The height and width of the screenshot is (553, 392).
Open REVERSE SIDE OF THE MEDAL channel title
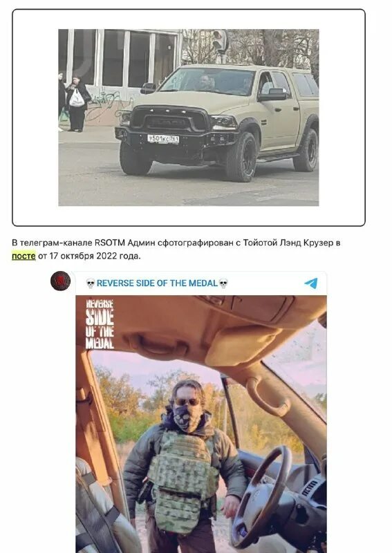pyautogui.click(x=157, y=283)
